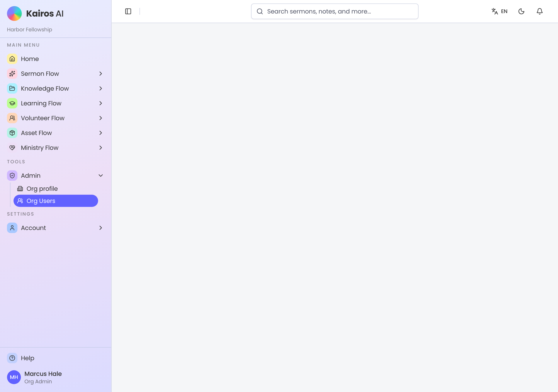The image size is (558, 392).
Task: Click the Help question mark icon
Action: click(12, 358)
